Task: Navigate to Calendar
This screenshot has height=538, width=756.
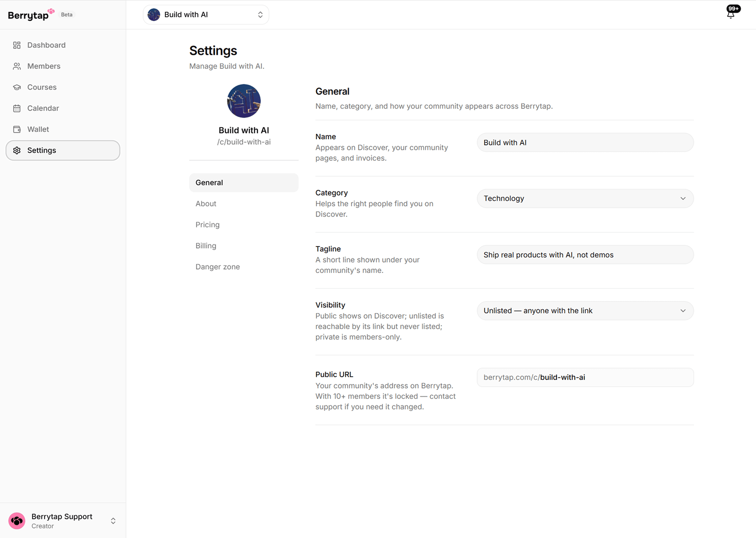Action: (63, 108)
